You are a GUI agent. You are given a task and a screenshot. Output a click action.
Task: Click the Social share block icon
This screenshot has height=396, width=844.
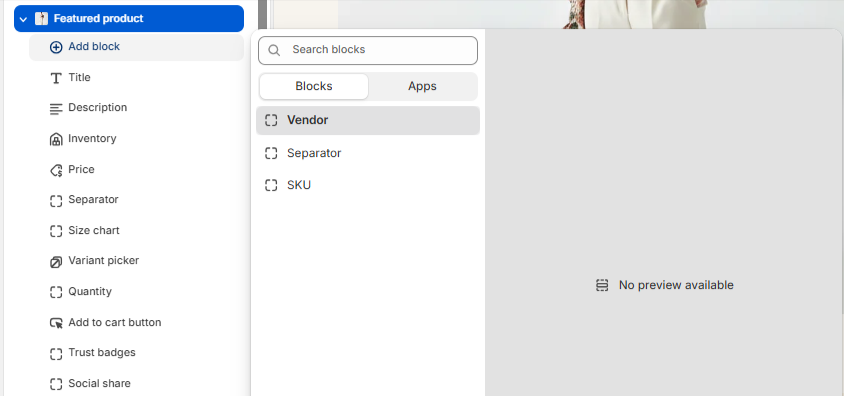coord(56,385)
